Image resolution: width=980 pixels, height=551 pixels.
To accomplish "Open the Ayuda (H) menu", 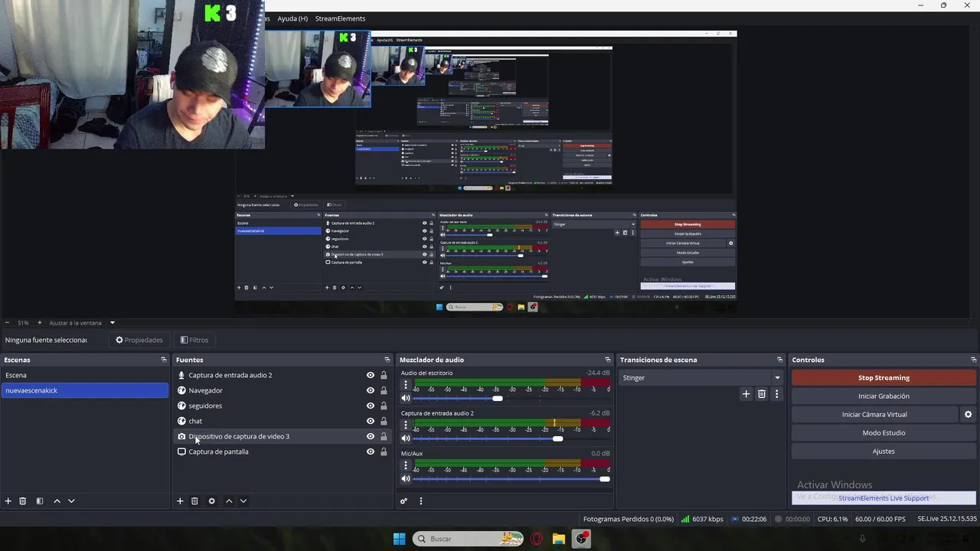I will [x=292, y=18].
